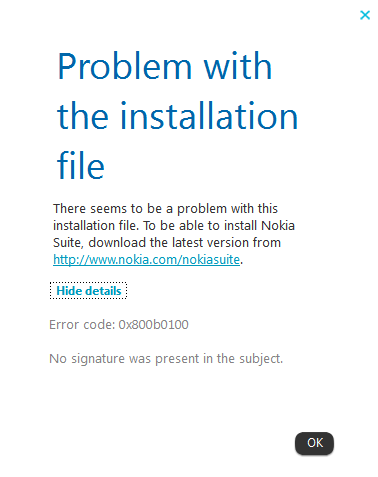Click the 'Problem with the installation file' heading

coord(177,115)
